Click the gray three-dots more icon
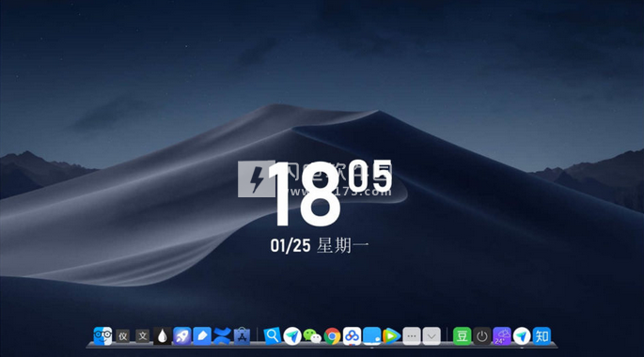The width and height of the screenshot is (644, 357). pos(412,336)
